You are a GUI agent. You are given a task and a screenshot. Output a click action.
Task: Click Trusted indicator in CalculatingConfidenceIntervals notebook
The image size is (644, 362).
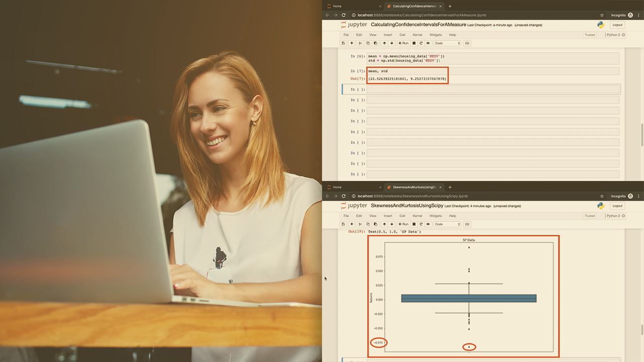tap(590, 35)
